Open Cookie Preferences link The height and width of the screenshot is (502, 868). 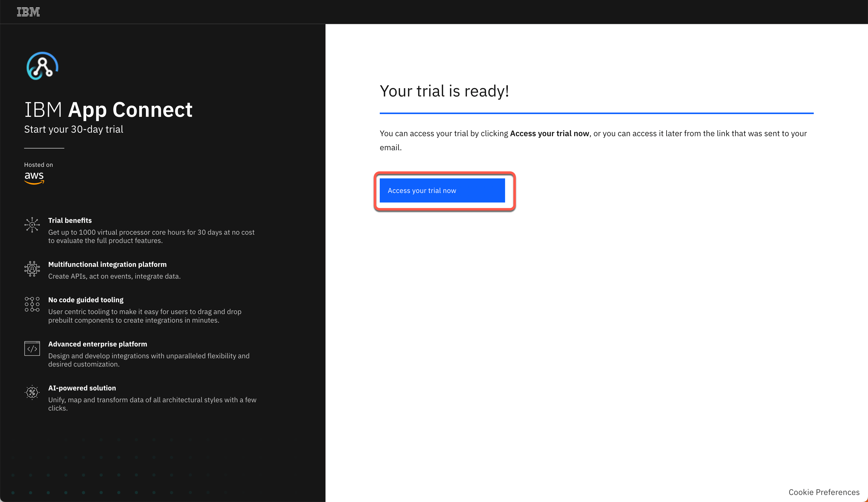(x=824, y=492)
